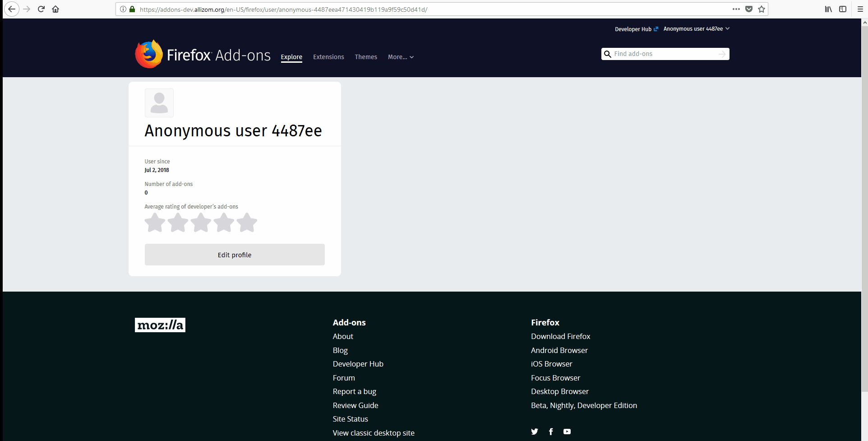Submit search with the arrow icon

coord(722,54)
